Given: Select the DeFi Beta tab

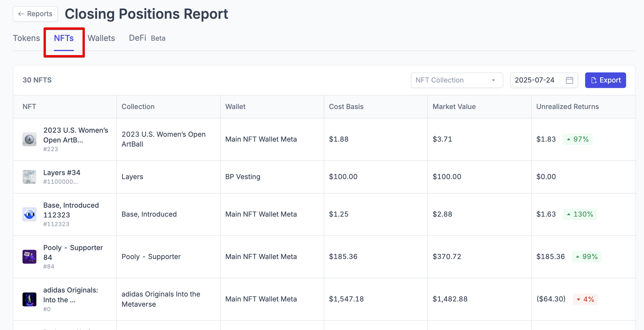Looking at the screenshot, I should tap(147, 38).
